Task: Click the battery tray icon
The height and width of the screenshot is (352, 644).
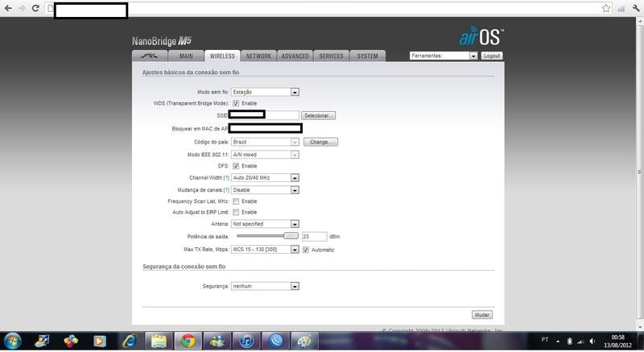Action: (570, 341)
